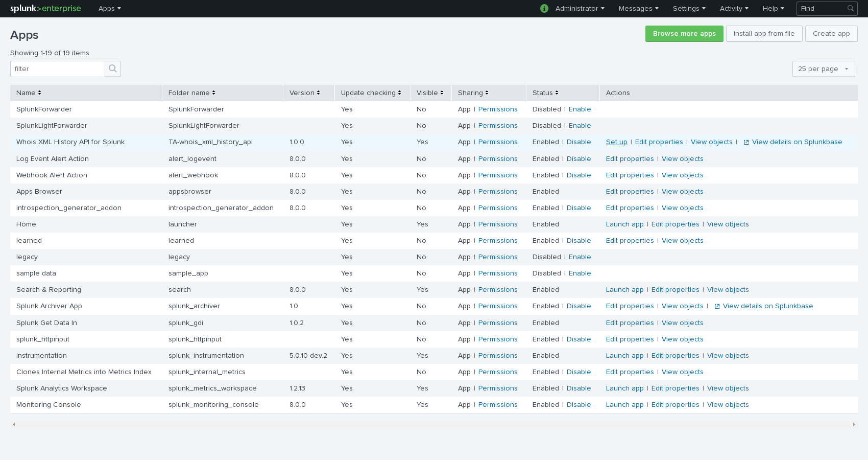The width and height of the screenshot is (868, 460).
Task: Click external link icon for Whois XML row
Action: tap(746, 142)
